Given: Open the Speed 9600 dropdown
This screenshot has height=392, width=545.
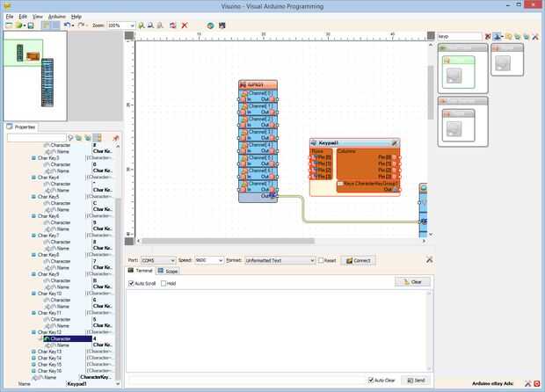Looking at the screenshot, I should tap(221, 260).
